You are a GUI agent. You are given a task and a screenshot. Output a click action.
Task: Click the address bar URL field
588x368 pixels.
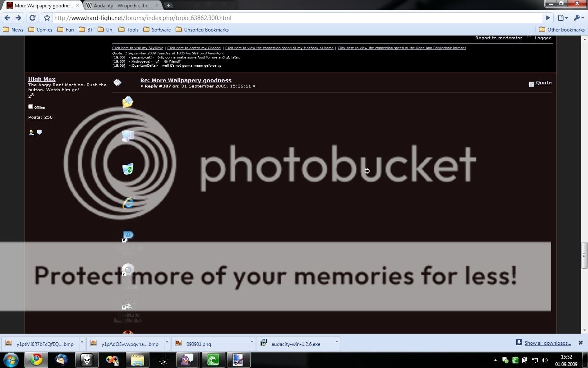point(297,18)
